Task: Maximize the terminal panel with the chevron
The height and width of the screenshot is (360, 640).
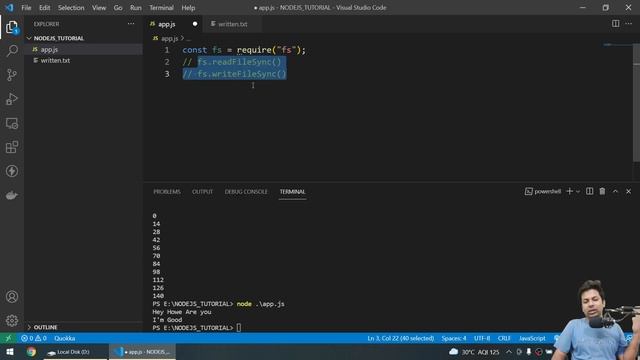Action: point(616,191)
